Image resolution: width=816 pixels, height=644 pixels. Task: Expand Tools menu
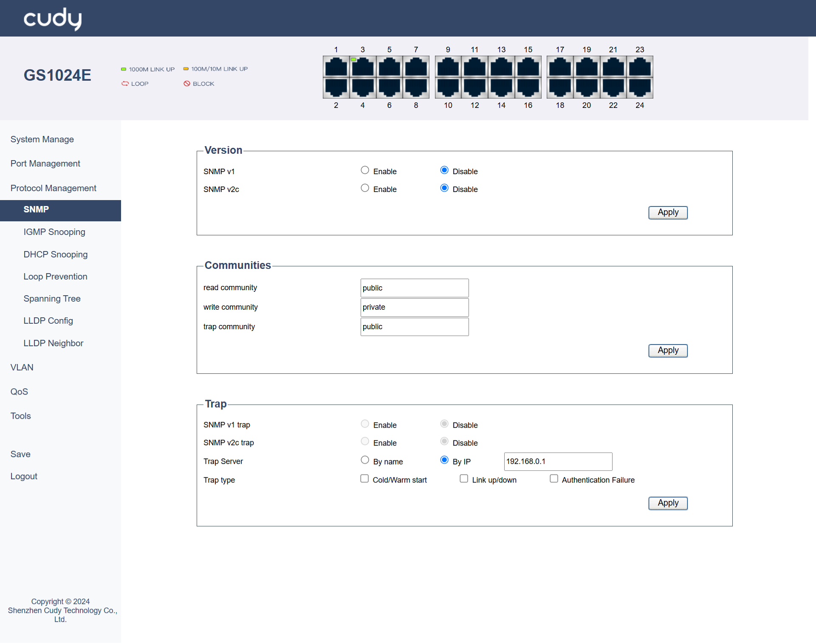[x=20, y=416]
